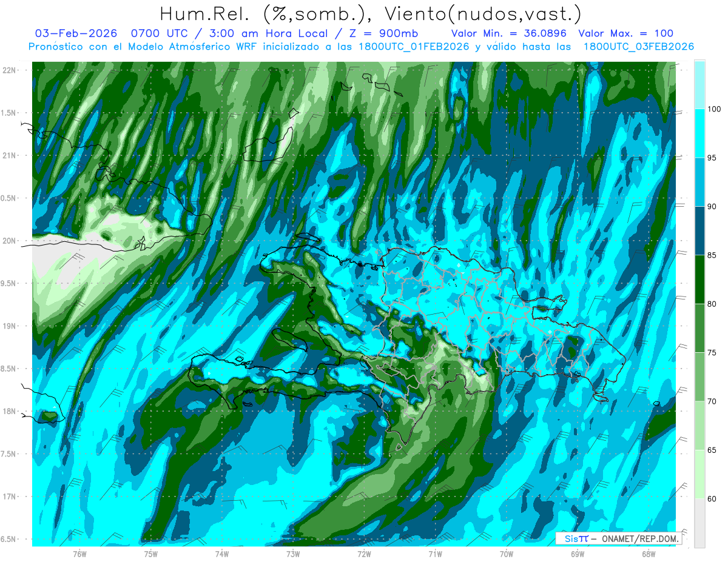Viewport: 728px width, 562px height.
Task: Click the "Valor Max. = 100" text
Action: click(626, 33)
